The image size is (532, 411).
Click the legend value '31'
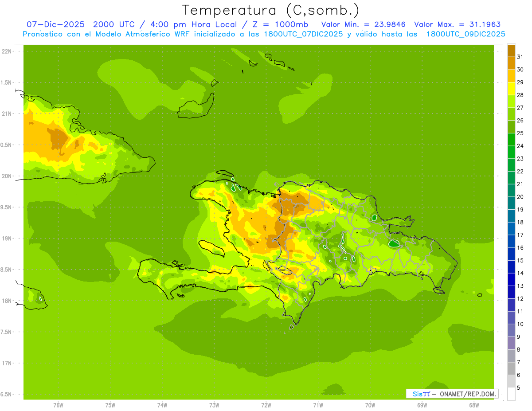[x=520, y=57]
